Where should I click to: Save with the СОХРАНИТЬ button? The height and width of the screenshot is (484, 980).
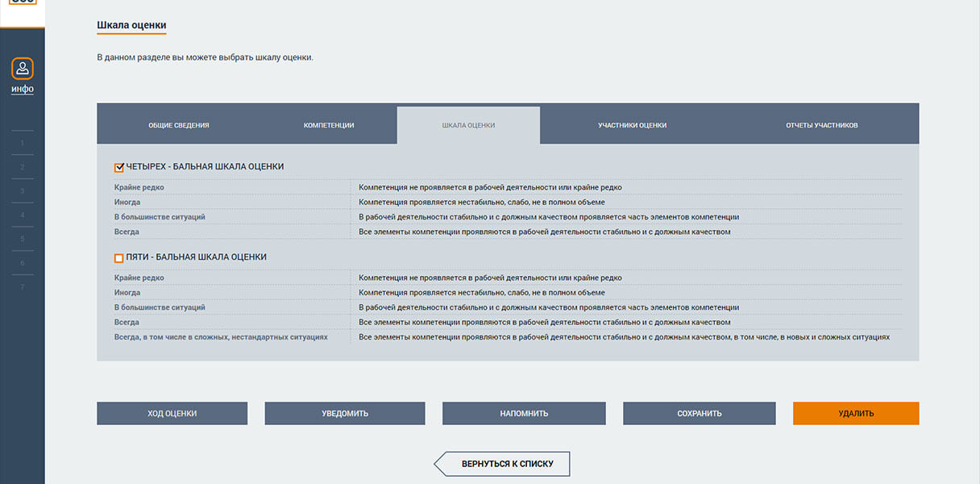(700, 413)
